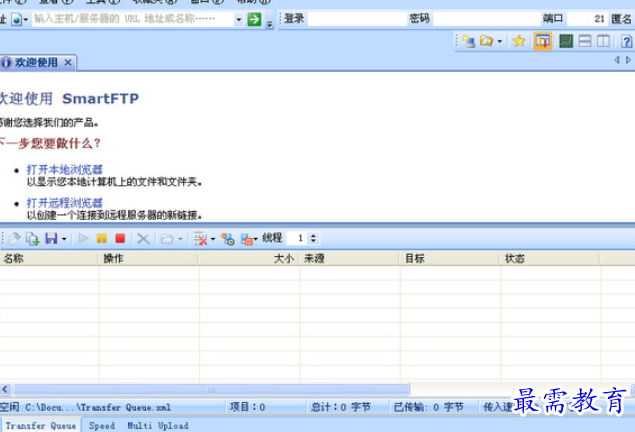Sort by the 状态 column header
The width and height of the screenshot is (635, 432).
[x=549, y=258]
